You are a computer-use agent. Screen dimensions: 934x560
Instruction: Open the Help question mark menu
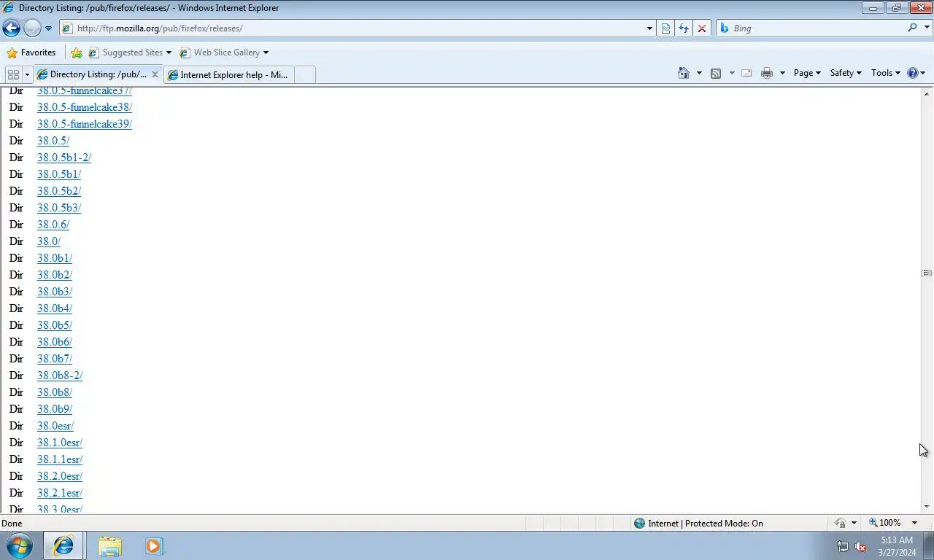click(x=916, y=73)
